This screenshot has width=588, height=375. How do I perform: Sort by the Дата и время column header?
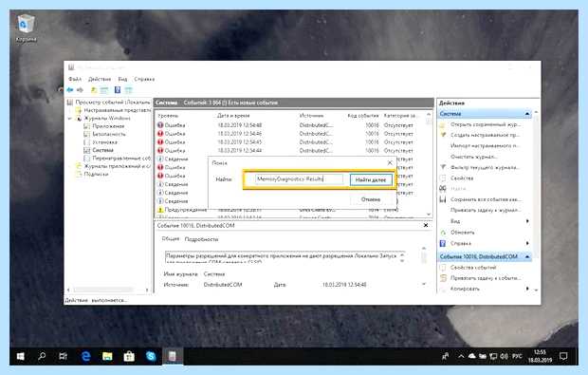(233, 116)
